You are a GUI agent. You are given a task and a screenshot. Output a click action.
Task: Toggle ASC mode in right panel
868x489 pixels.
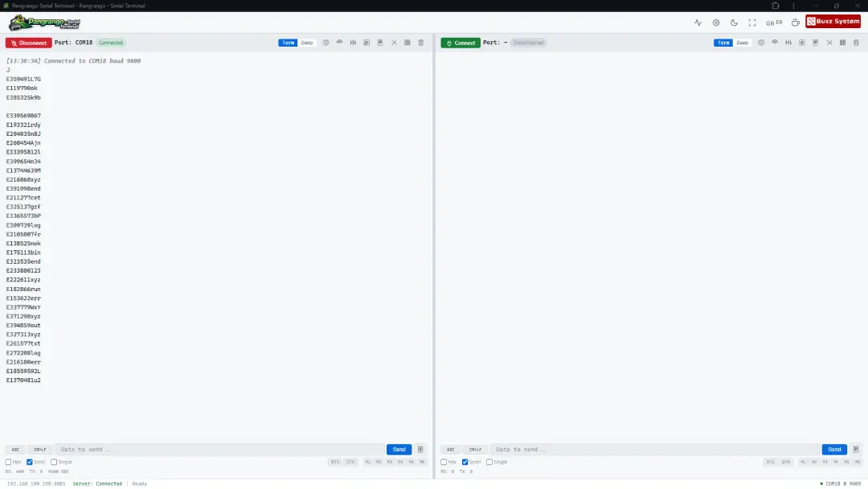[x=451, y=450]
